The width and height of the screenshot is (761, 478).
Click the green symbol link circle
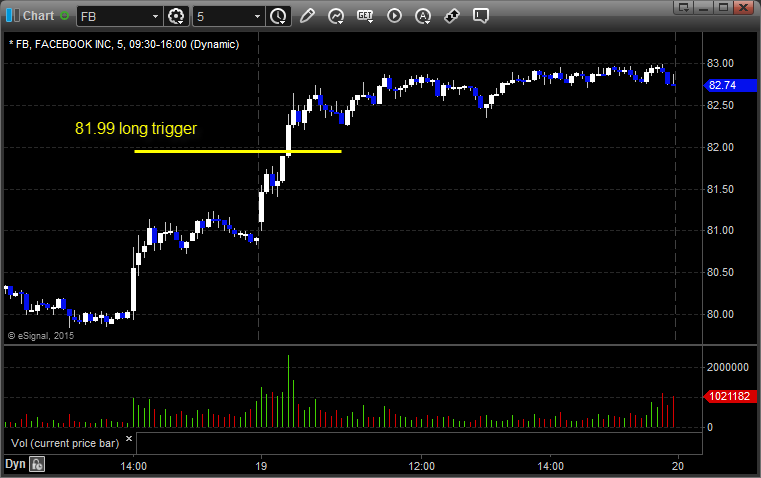tap(64, 16)
